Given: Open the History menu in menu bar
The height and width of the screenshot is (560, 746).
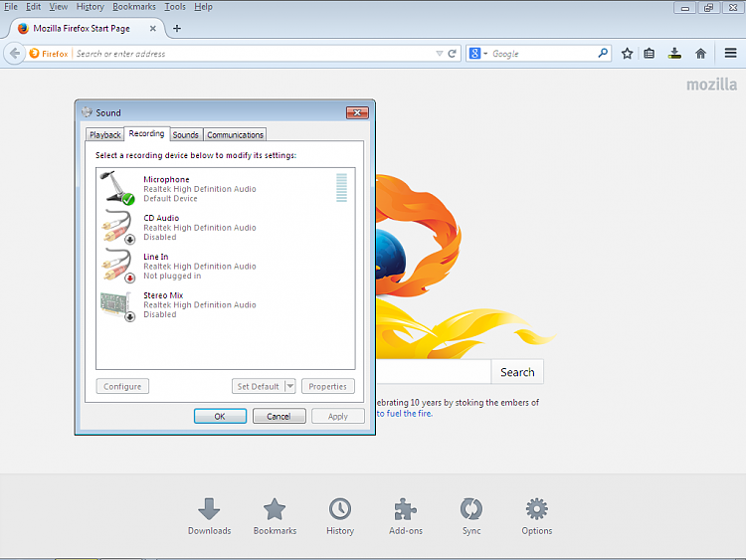Looking at the screenshot, I should coord(90,7).
